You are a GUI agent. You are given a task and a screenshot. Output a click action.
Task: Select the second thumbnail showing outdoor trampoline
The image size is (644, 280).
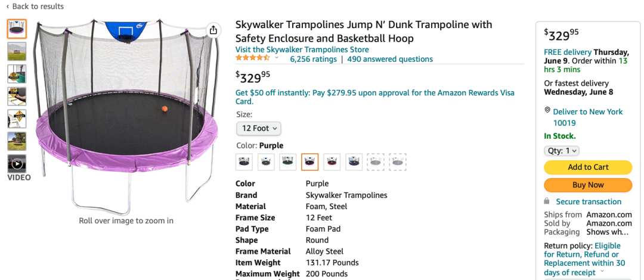(17, 51)
